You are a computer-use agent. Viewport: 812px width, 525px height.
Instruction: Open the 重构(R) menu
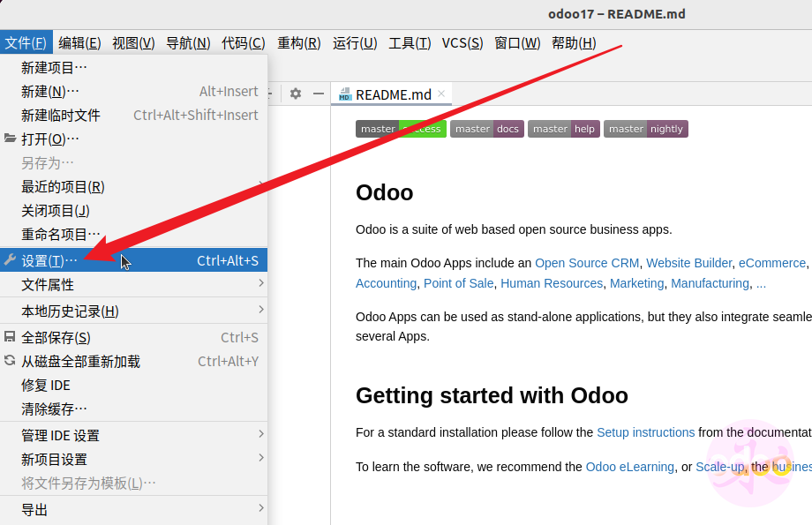pos(299,43)
